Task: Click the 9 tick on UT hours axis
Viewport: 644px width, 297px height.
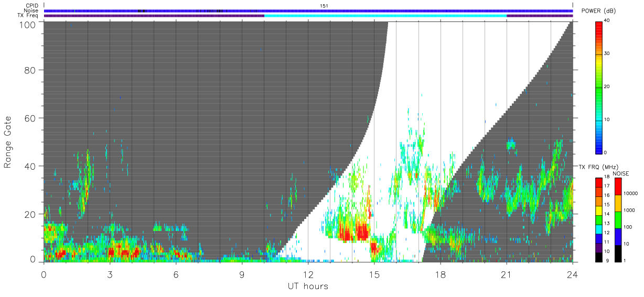Action: (242, 274)
